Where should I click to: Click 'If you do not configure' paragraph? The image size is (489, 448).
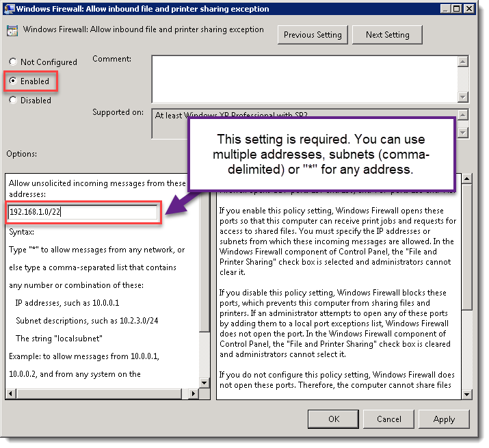tap(336, 380)
